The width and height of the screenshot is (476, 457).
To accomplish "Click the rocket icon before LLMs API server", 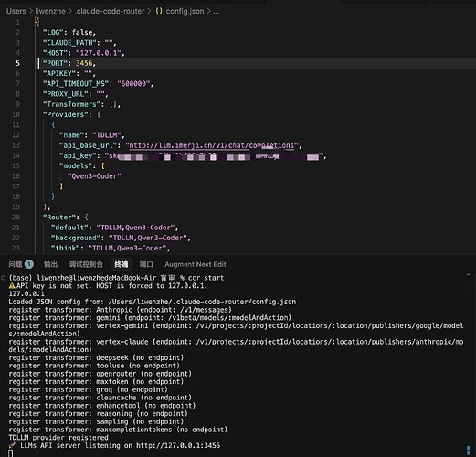I will pos(12,445).
